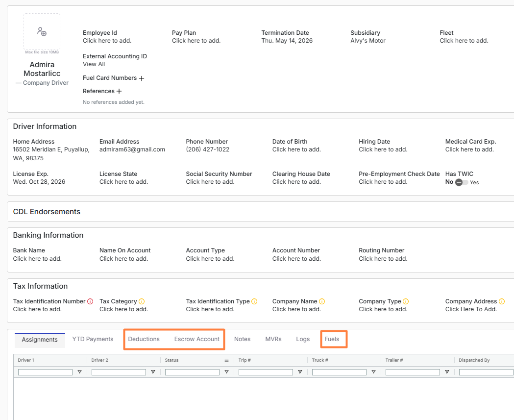Focus the Driver 1 filter input
Screen dimensions: 514x420
point(45,372)
